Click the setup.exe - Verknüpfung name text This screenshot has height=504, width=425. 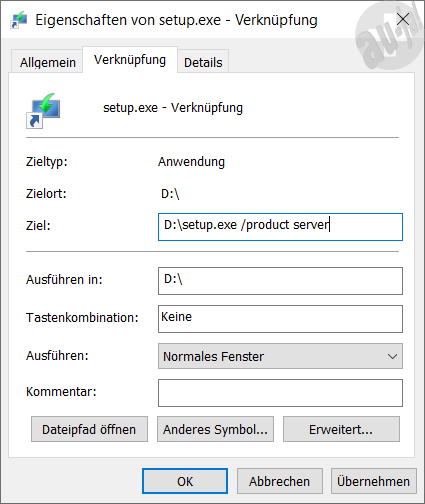pyautogui.click(x=173, y=108)
